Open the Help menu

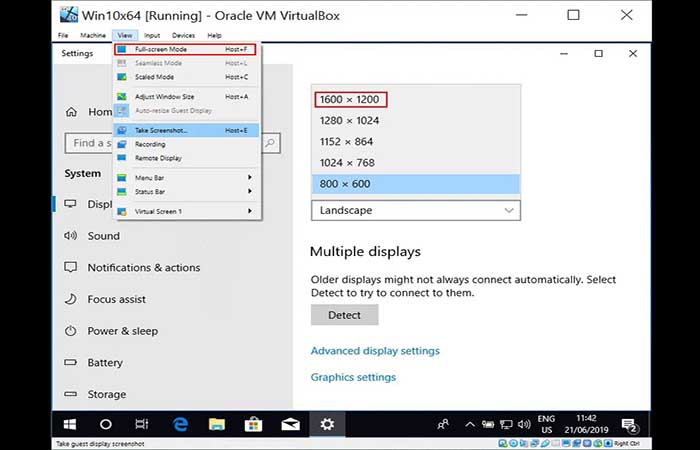tap(214, 35)
